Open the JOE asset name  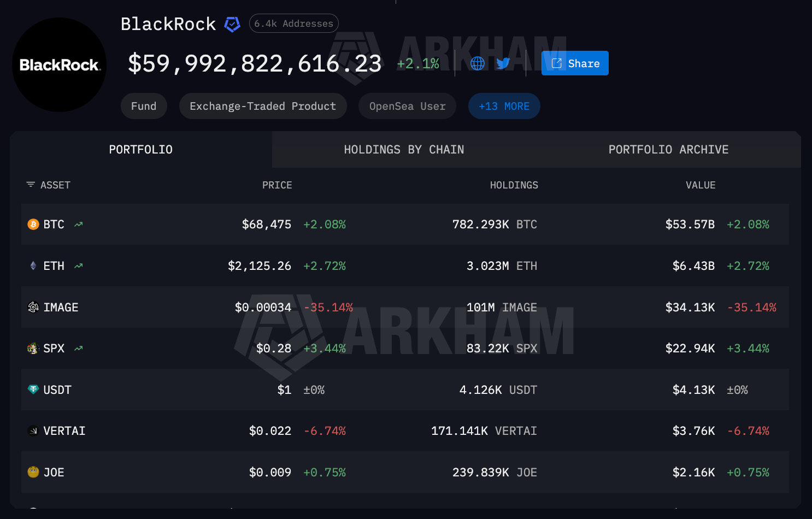pos(54,473)
